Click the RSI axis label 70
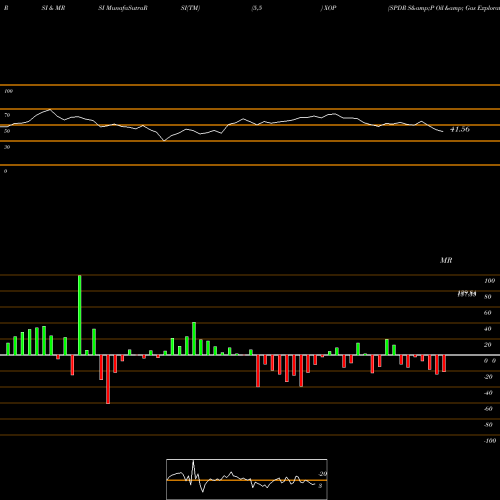This screenshot has height=500, width=500. coord(7,115)
